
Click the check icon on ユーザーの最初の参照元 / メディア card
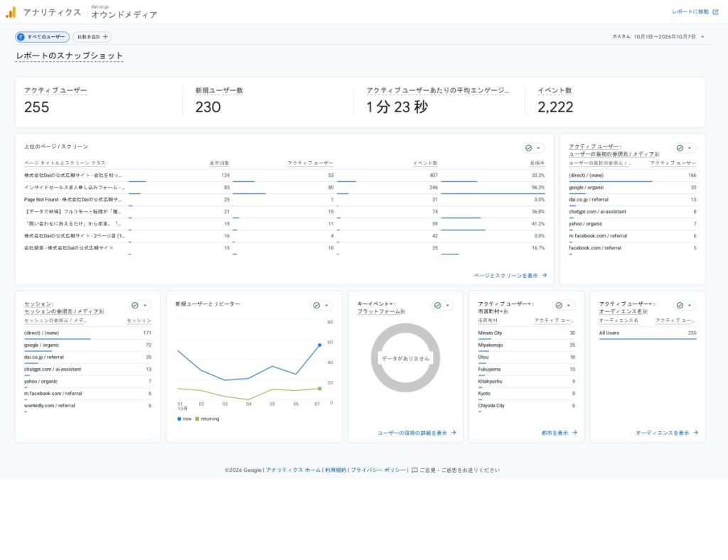[x=680, y=148]
